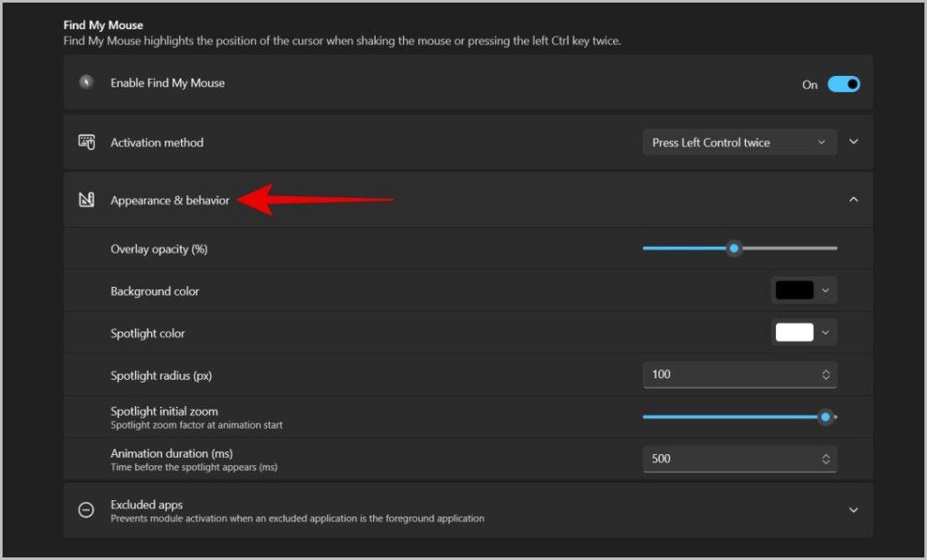
Task: Open the Background color picker dropdown
Action: [x=826, y=290]
